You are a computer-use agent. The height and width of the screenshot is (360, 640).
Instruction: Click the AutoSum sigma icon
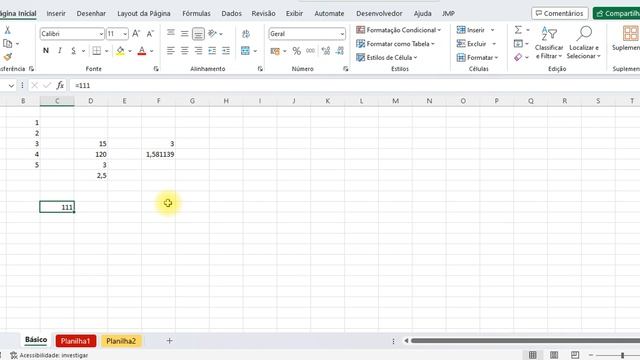click(x=518, y=30)
